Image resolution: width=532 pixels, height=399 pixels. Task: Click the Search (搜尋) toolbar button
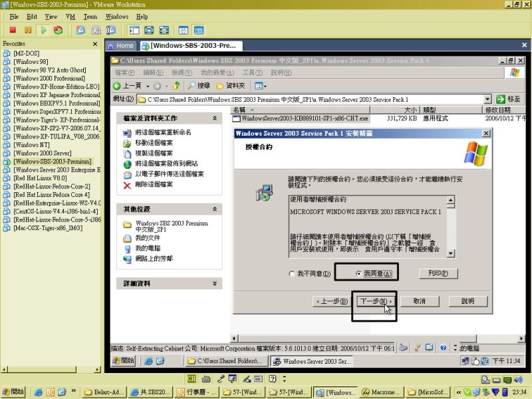click(199, 86)
